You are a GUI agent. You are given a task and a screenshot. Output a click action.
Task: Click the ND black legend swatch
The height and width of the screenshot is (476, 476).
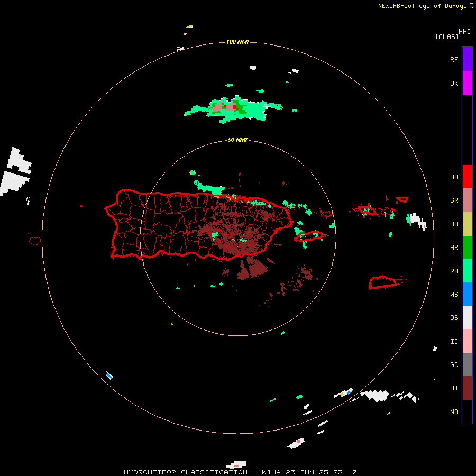(467, 411)
